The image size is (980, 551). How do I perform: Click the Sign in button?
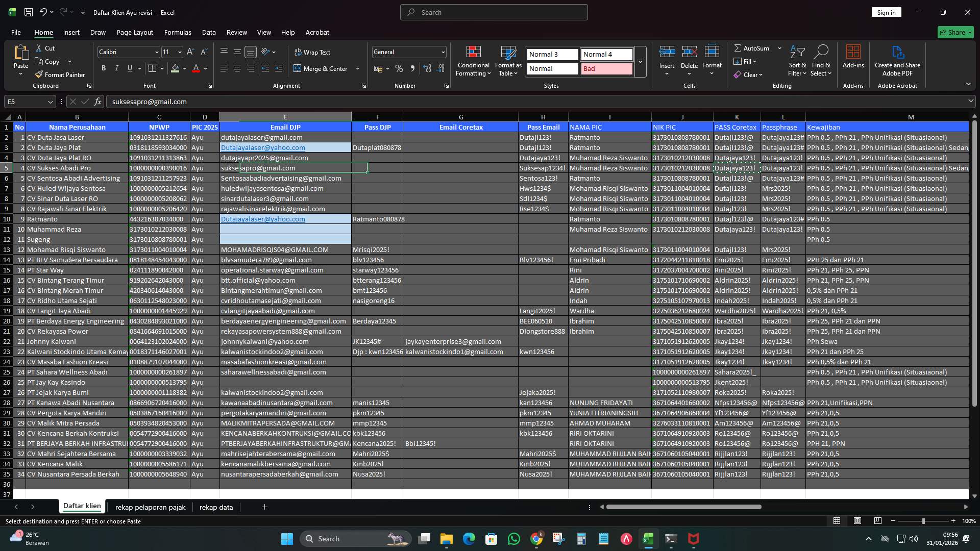(x=886, y=12)
